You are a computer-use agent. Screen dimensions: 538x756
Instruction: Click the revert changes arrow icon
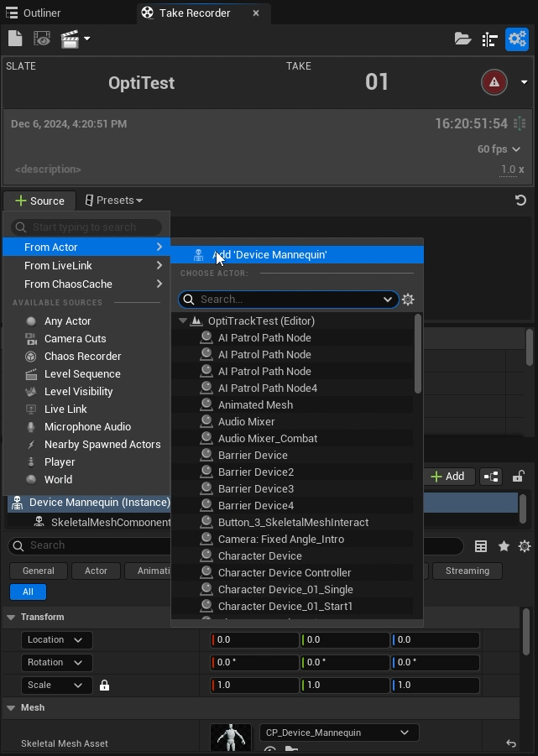point(520,201)
